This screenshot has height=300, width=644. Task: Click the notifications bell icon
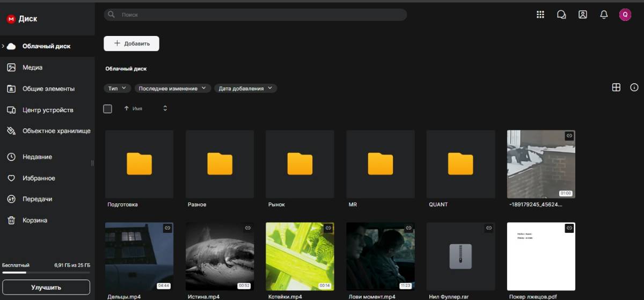[x=604, y=14]
